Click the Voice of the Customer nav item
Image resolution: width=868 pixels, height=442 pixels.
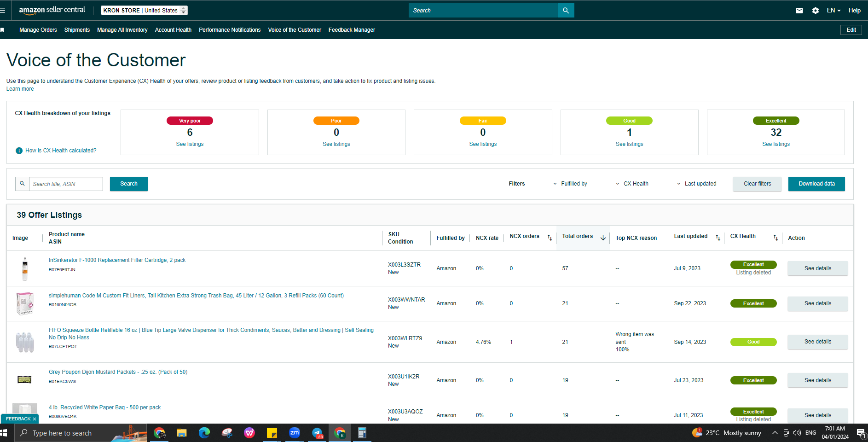click(295, 30)
